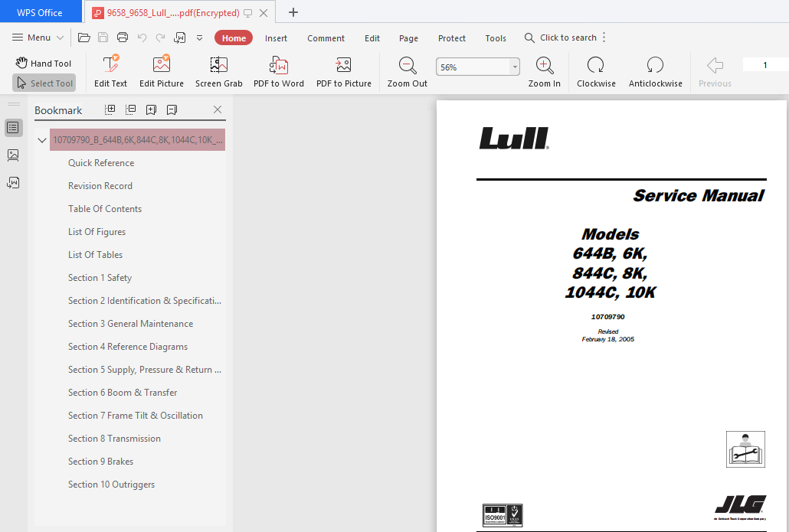Select the Hand Tool

44,64
